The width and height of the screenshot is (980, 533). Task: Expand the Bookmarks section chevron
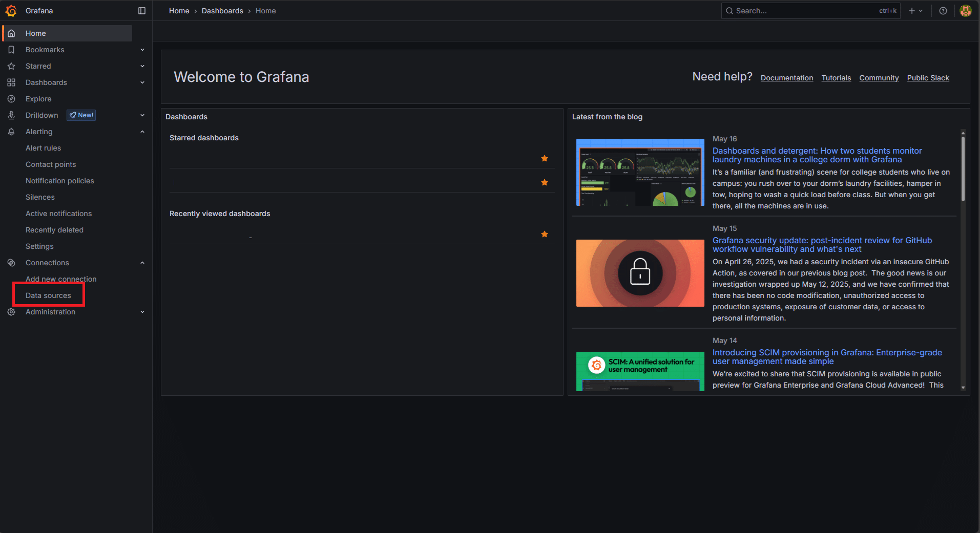[x=142, y=50]
